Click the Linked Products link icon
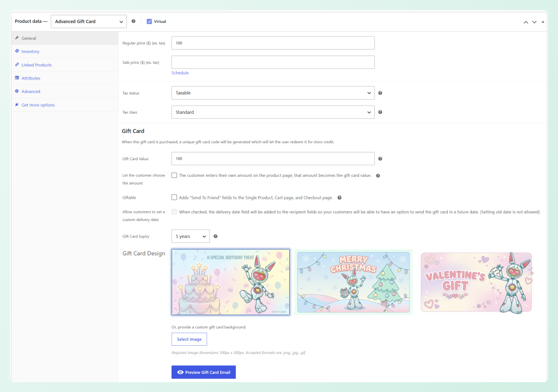The height and width of the screenshot is (392, 558). click(x=17, y=65)
